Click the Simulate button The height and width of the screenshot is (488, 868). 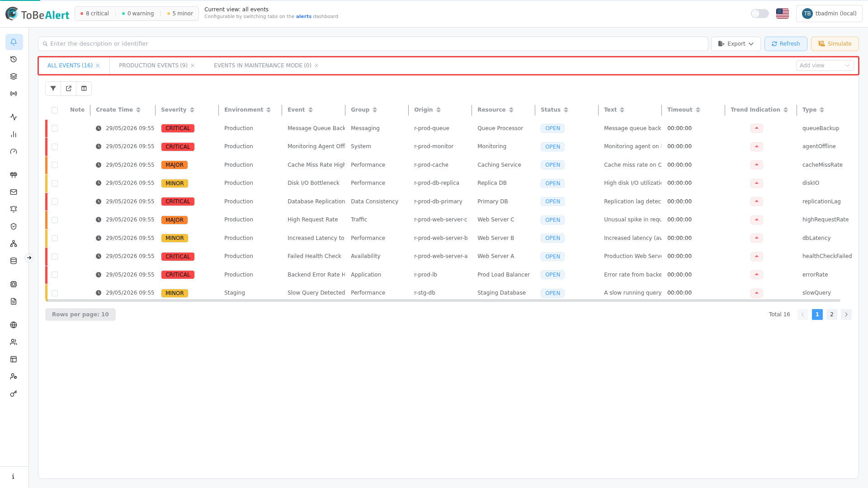835,44
